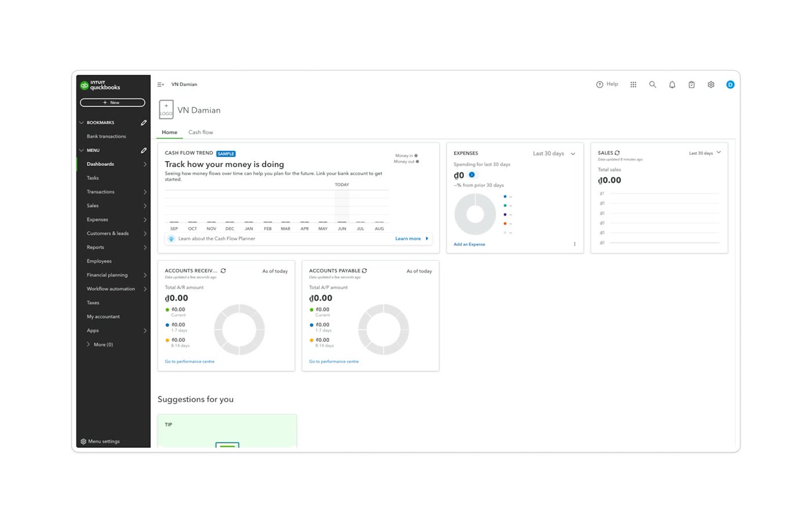Open the clipboard tasks icon in the header
Viewport: 812px width, 525px height.
tap(691, 85)
